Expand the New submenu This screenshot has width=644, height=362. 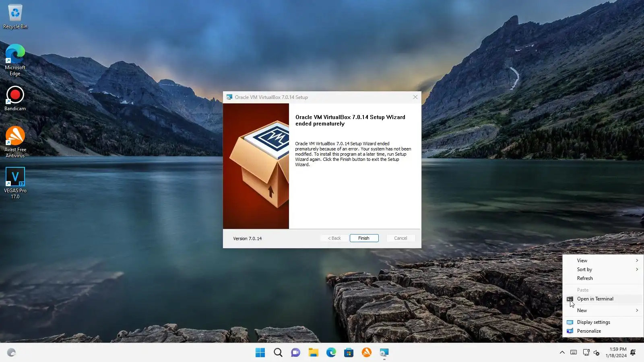pyautogui.click(x=603, y=311)
